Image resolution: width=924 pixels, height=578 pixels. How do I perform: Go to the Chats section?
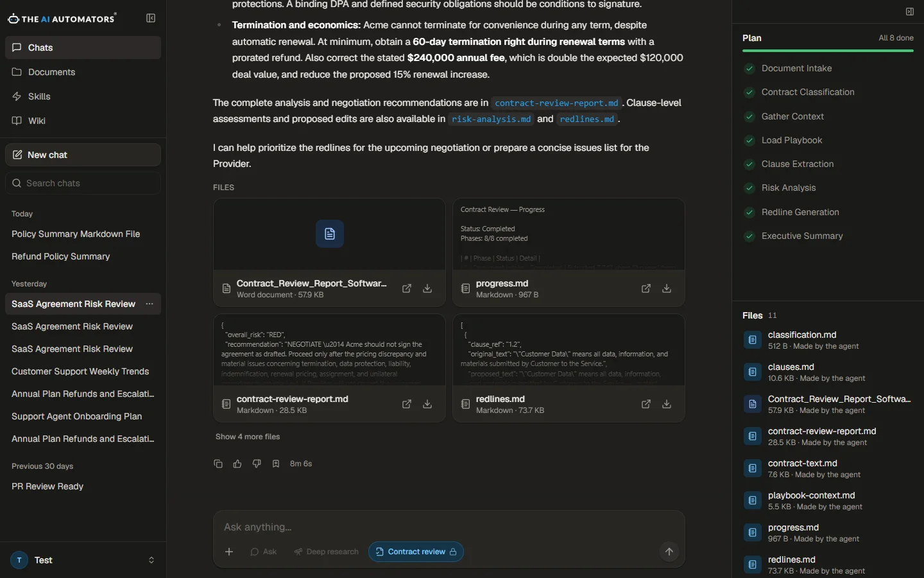(83, 48)
